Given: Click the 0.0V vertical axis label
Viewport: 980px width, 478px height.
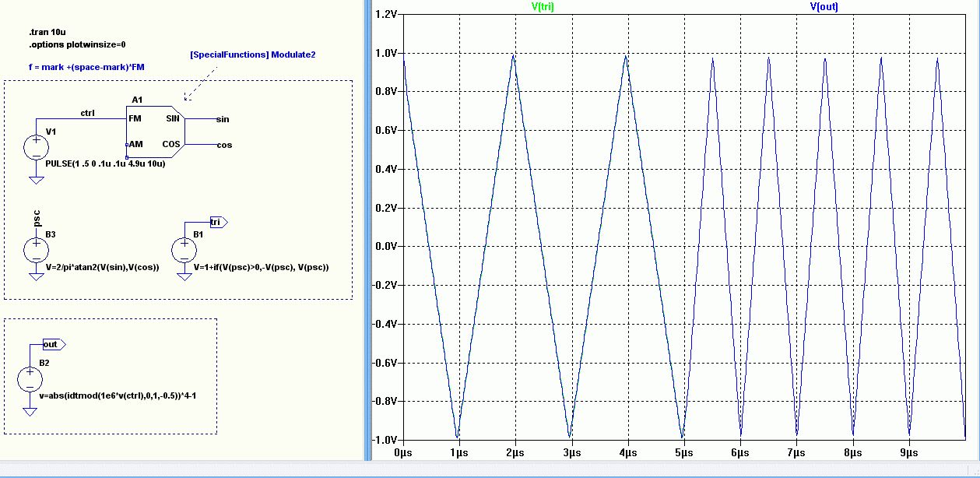Looking at the screenshot, I should [x=387, y=246].
